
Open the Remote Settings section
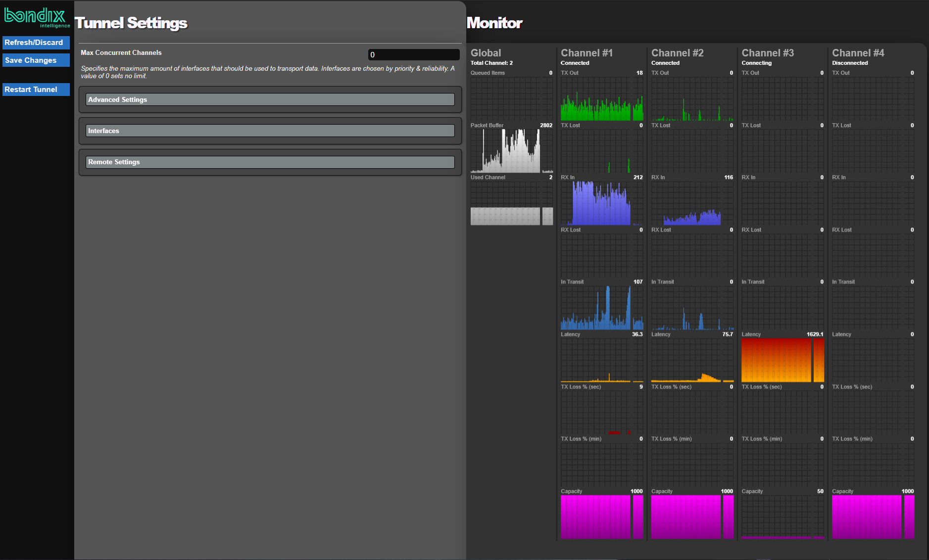pos(270,162)
